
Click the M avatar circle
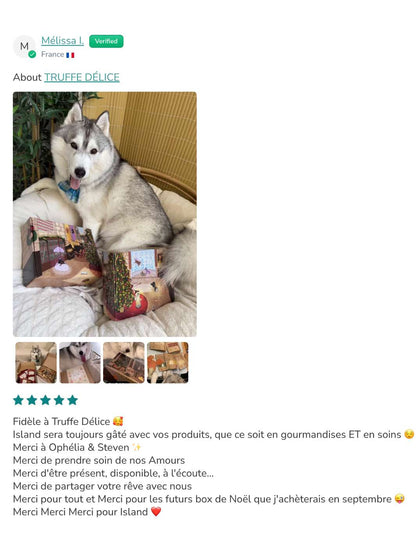pyautogui.click(x=24, y=46)
